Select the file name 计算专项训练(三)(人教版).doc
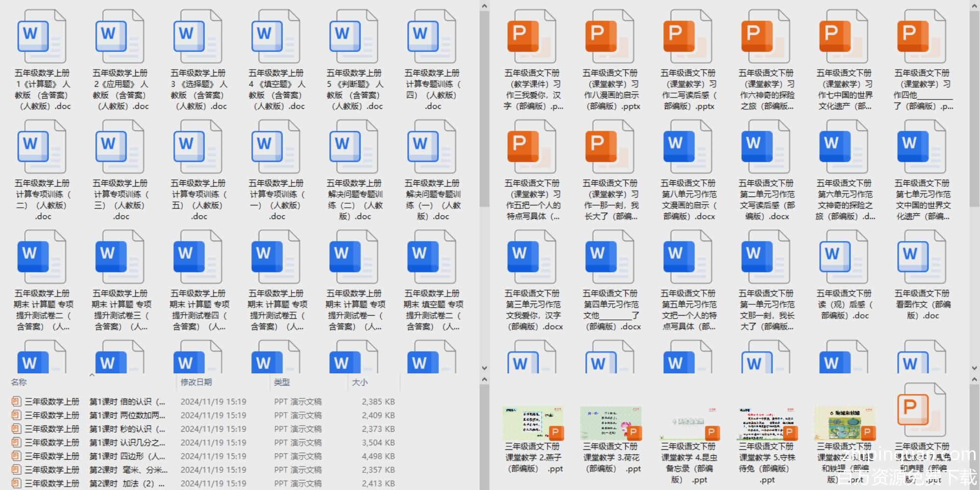 120,199
